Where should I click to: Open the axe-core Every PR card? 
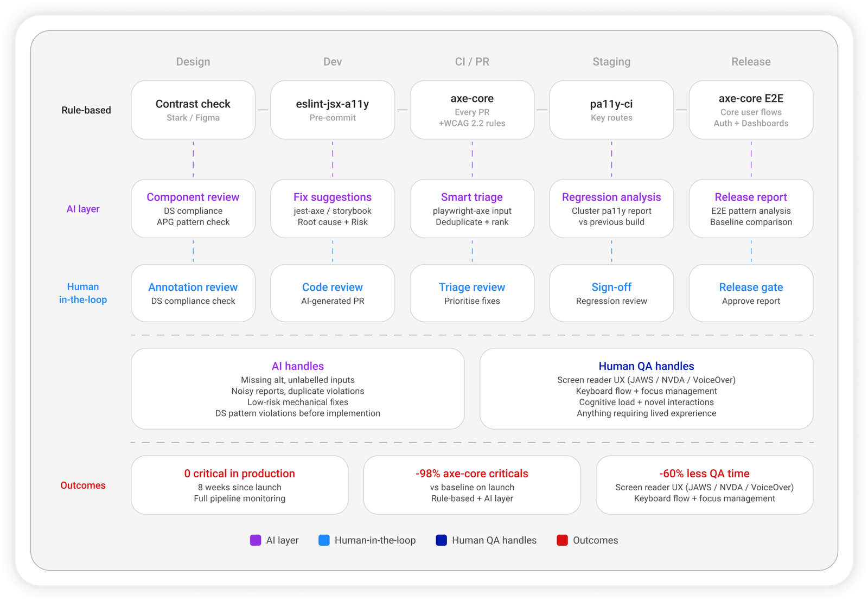click(472, 110)
